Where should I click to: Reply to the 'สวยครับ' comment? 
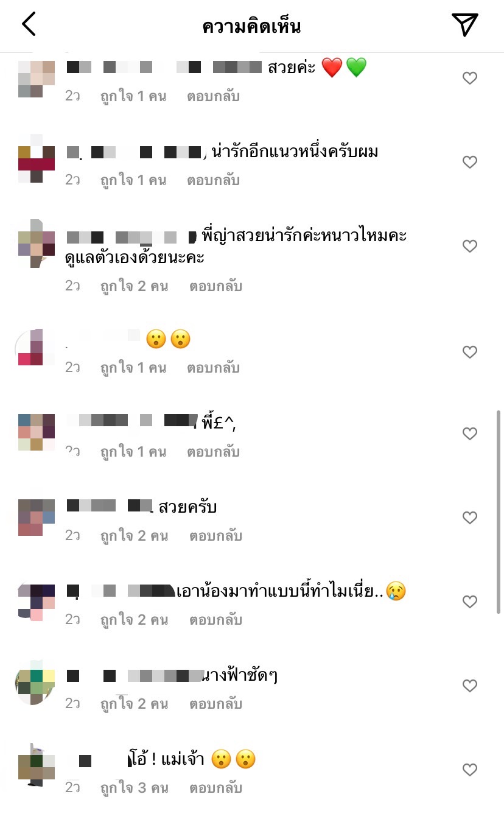215,536
